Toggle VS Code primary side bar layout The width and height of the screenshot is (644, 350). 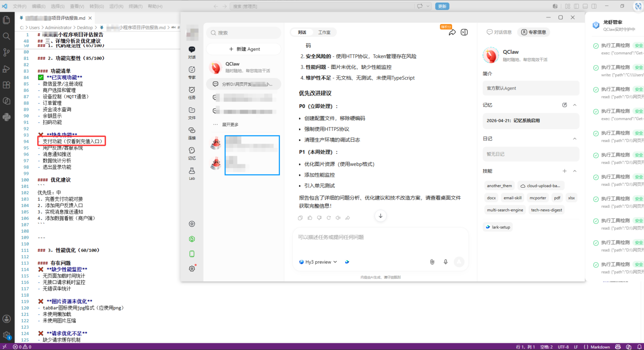pos(577,6)
